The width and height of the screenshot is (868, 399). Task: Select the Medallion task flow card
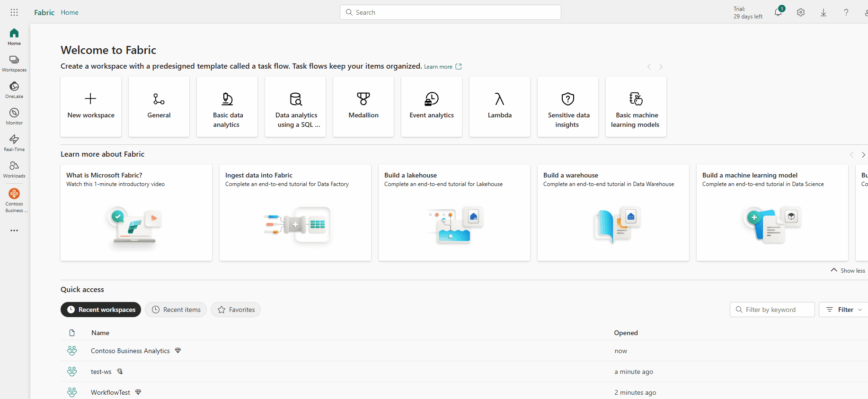[363, 106]
